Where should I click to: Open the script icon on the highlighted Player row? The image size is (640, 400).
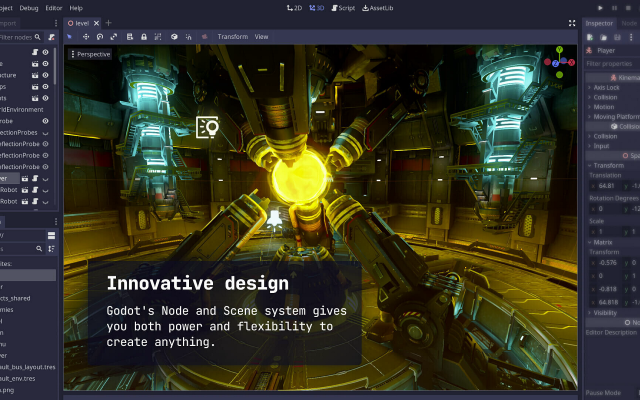pos(35,178)
